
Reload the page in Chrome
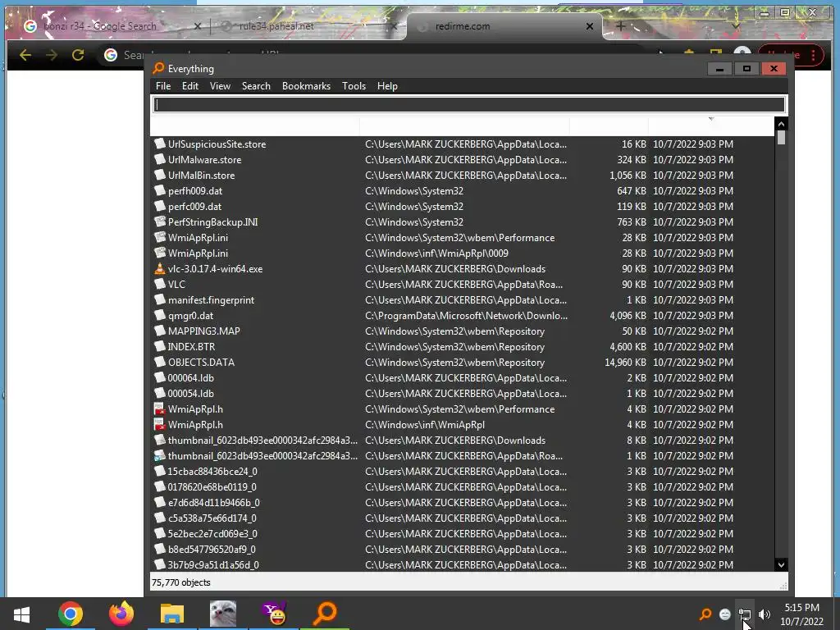[78, 55]
